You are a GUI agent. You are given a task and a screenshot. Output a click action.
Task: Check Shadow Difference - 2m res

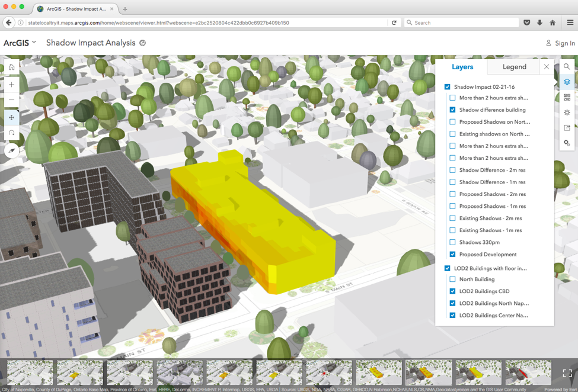[452, 170]
